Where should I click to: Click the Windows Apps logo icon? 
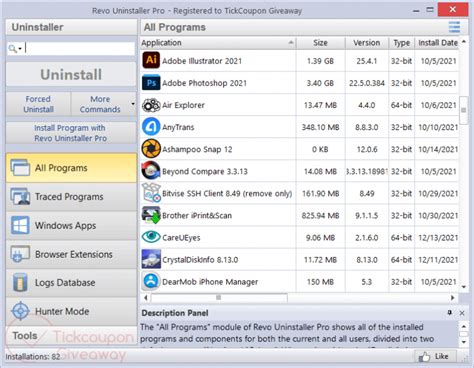click(20, 225)
